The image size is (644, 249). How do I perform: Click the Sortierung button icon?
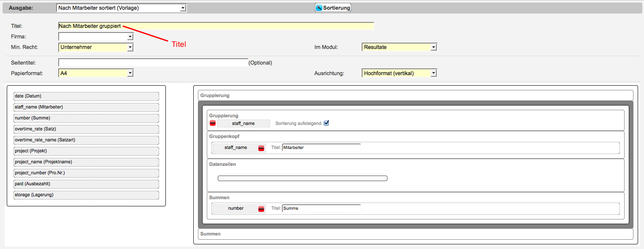pos(319,8)
